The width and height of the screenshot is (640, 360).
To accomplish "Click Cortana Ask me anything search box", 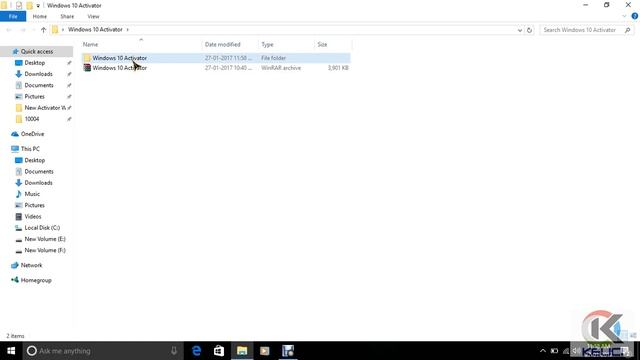I will pos(102,351).
